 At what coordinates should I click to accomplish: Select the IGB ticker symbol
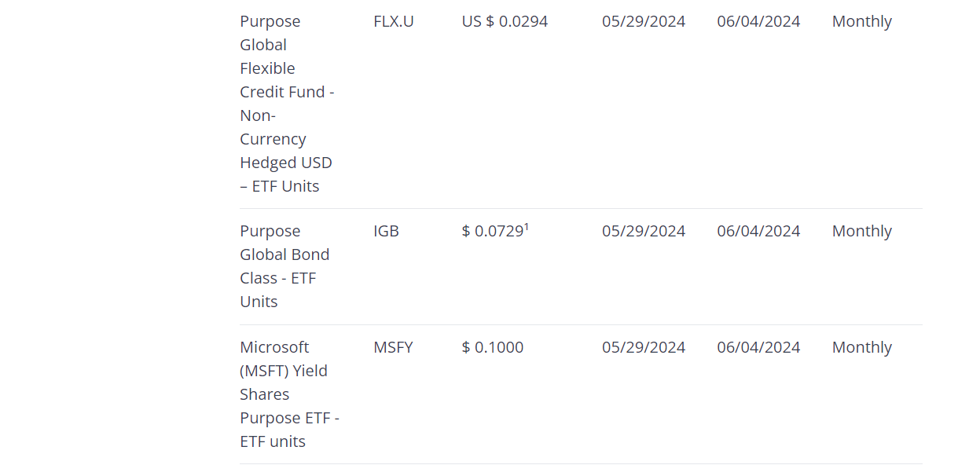(386, 231)
